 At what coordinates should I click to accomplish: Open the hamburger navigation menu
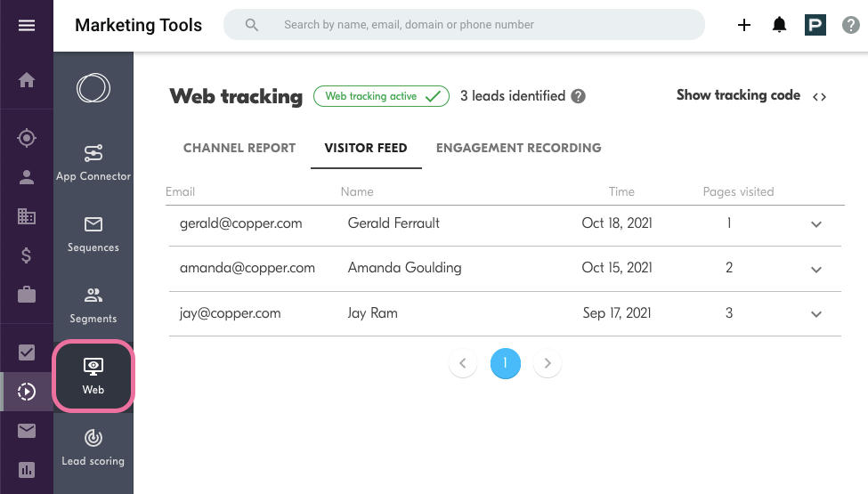[27, 26]
